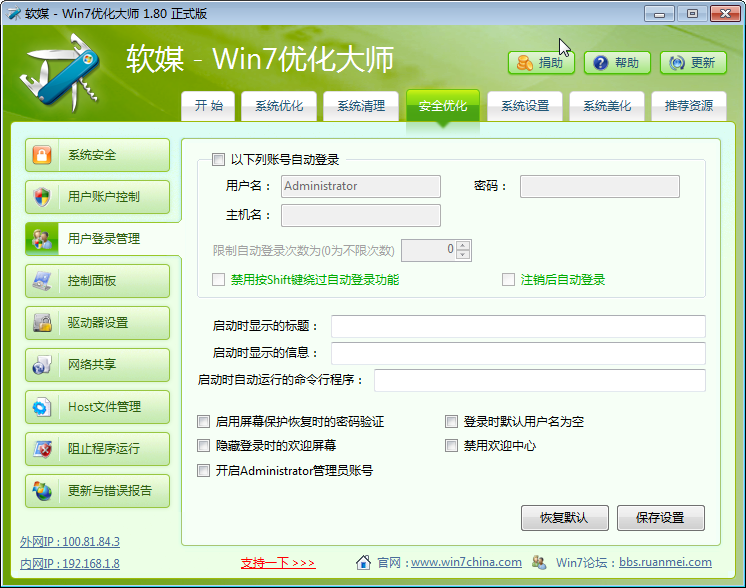The image size is (746, 588).
Task: Click the network globe icon beside 网络共享
Action: click(42, 365)
